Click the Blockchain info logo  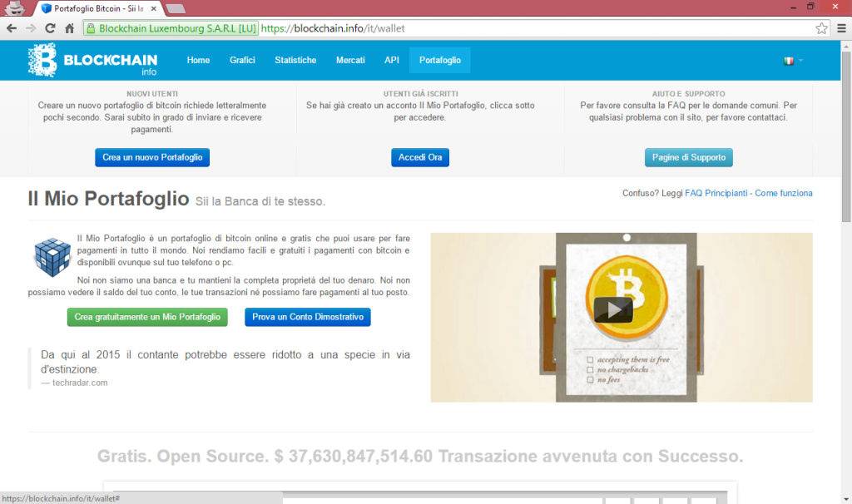(92, 60)
